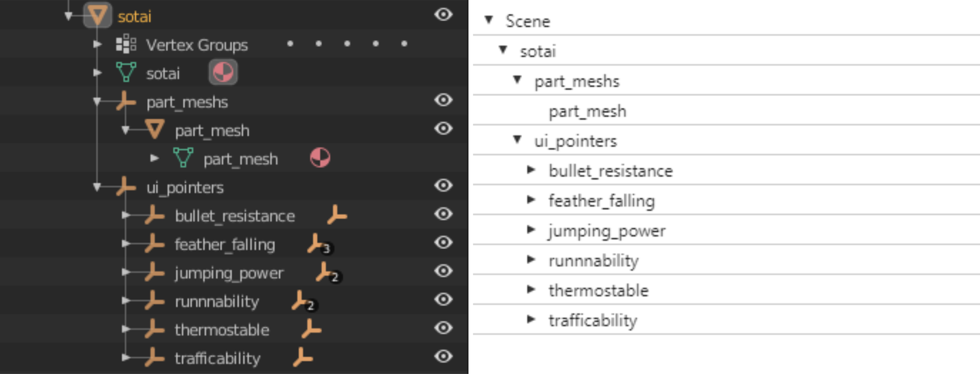Select runnnability in the right tree
980x374 pixels.
pos(593,260)
